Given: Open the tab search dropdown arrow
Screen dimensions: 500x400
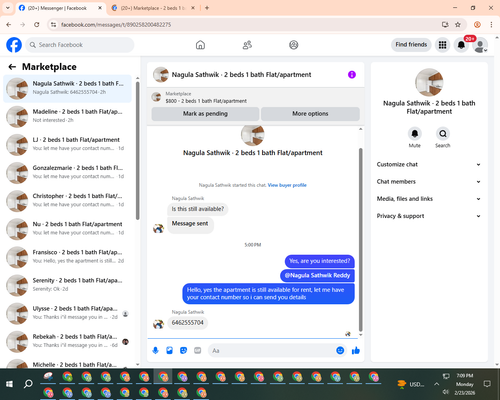Looking at the screenshot, I should tap(8, 8).
